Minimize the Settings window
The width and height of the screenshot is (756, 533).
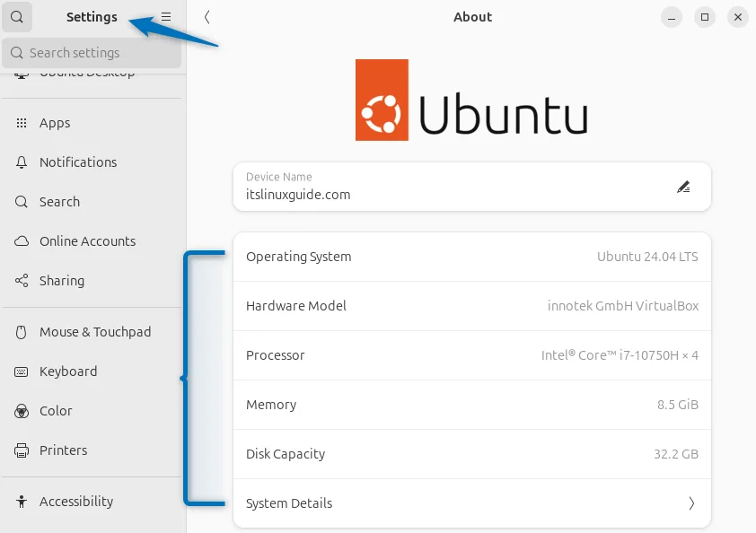click(x=671, y=17)
